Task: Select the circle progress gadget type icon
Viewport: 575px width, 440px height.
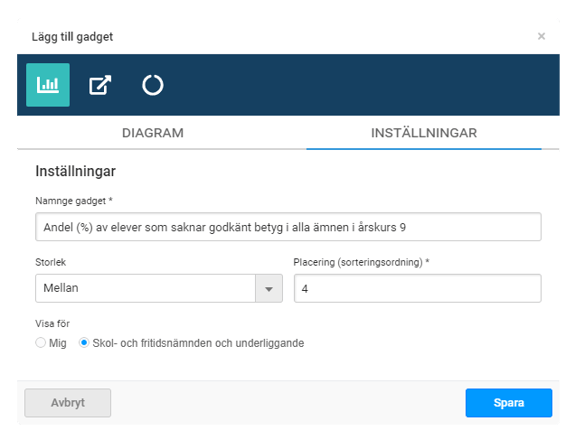Action: click(153, 85)
